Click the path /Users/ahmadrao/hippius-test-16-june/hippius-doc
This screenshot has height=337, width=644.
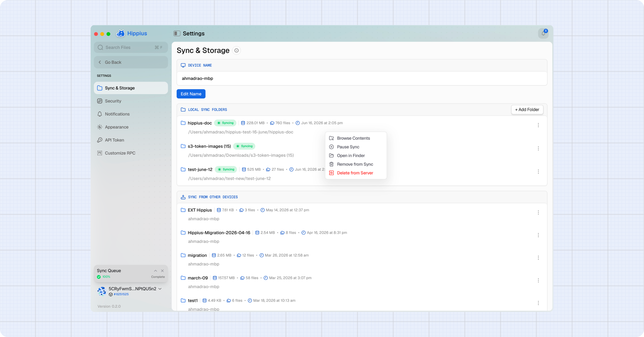tap(241, 132)
